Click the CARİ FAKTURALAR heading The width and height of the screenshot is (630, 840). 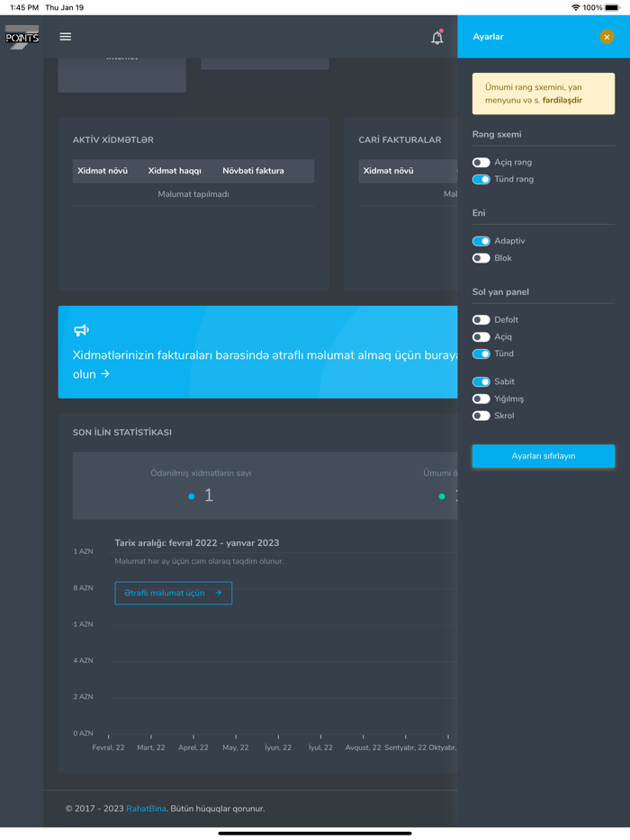click(400, 139)
